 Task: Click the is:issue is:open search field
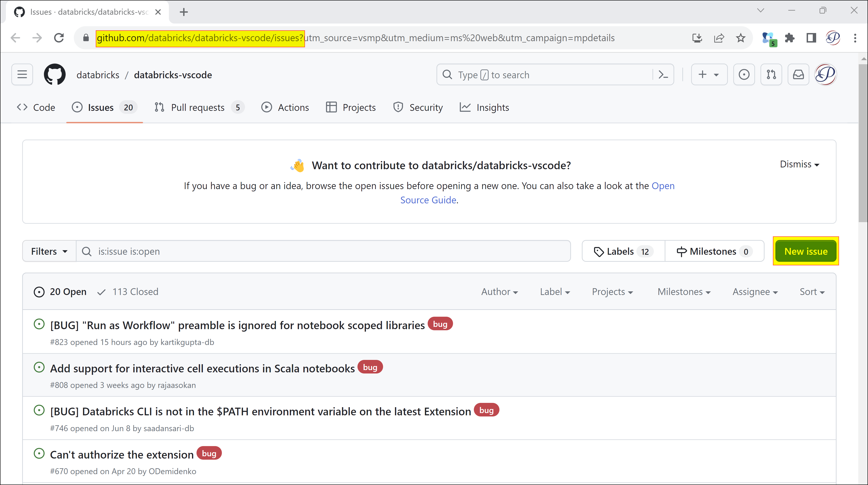324,251
